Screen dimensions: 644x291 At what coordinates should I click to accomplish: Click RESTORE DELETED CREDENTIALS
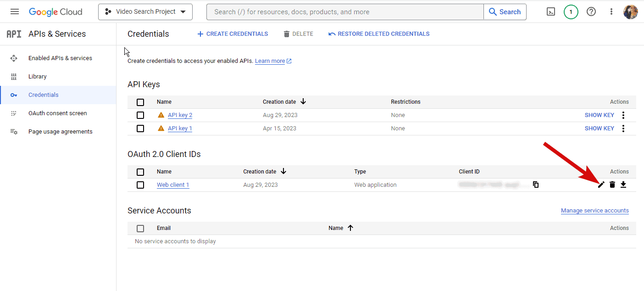tap(379, 34)
